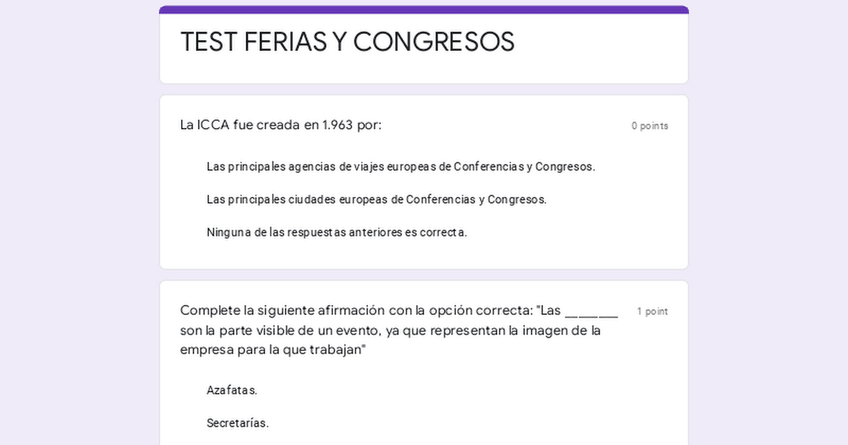Click the line "empresa para la que trabajan"

coord(273,350)
